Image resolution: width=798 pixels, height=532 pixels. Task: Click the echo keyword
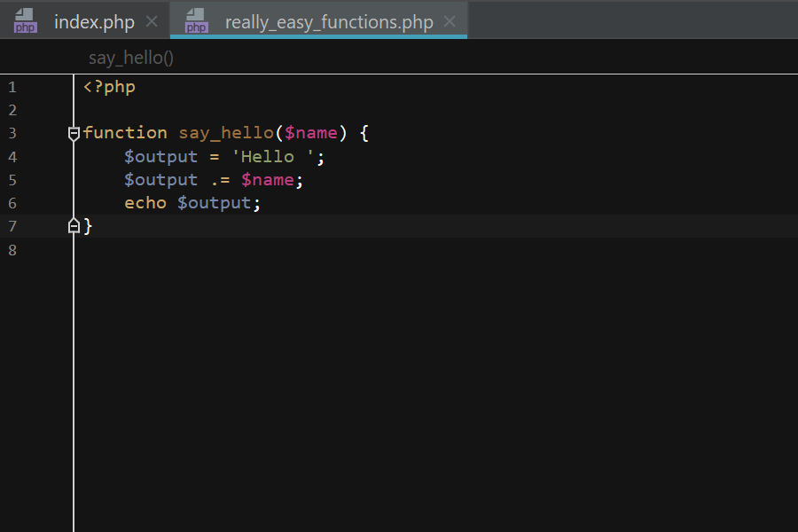pos(145,203)
